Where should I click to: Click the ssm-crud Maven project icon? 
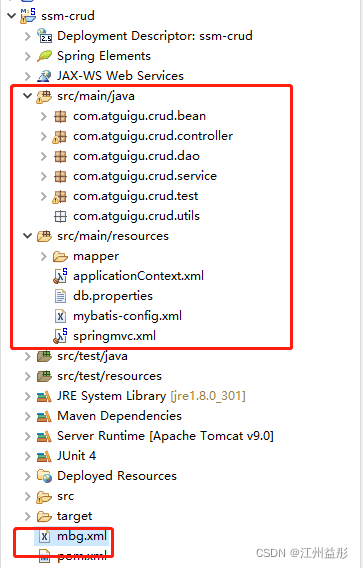coord(28,16)
